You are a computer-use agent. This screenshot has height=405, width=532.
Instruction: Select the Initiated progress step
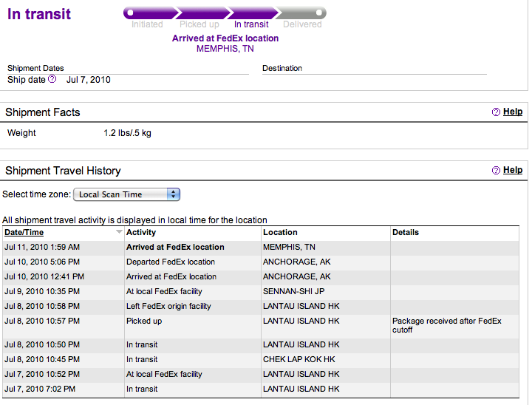click(x=147, y=24)
